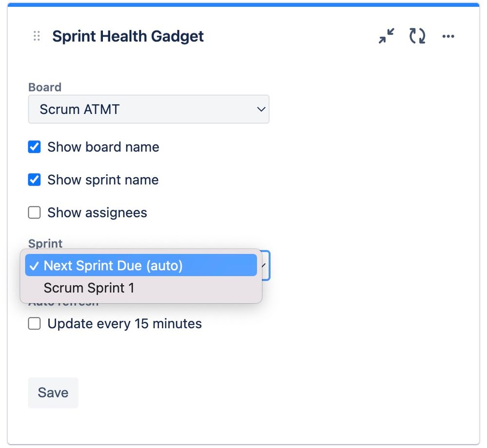This screenshot has height=448, width=487.
Task: Collapse the gadget using the shrink arrows icon
Action: [x=386, y=36]
